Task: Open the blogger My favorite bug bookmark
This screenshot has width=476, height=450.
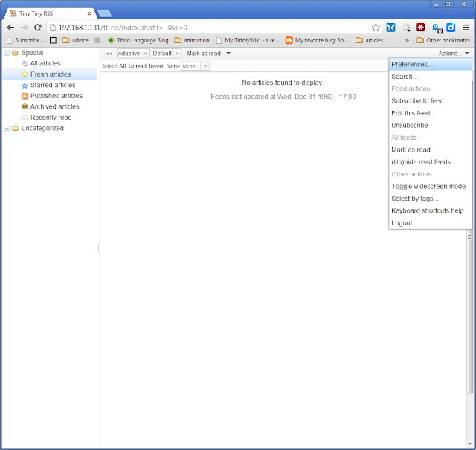Action: (x=317, y=40)
